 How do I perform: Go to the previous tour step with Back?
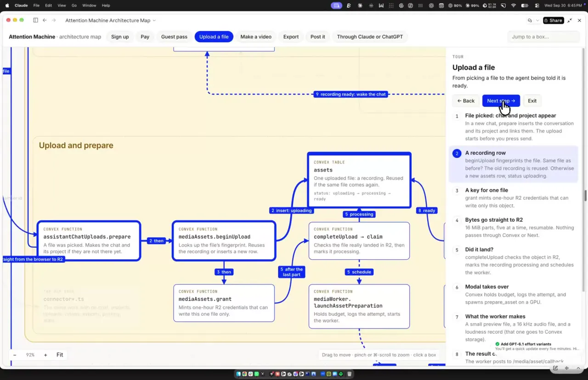click(x=466, y=101)
